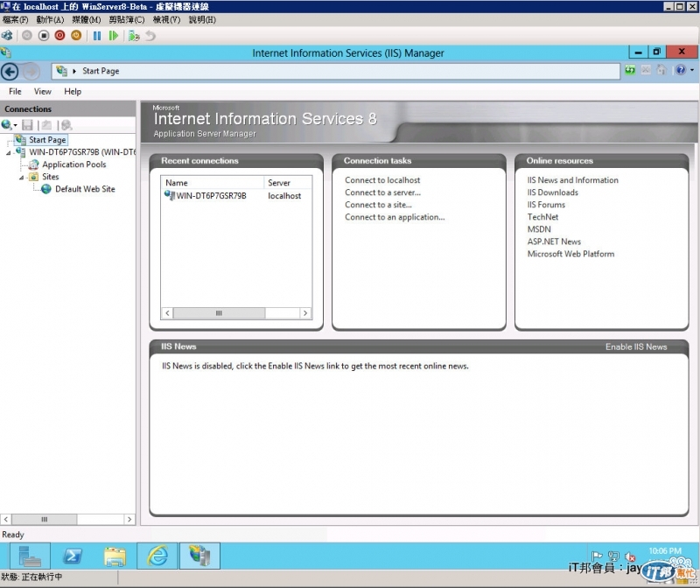700x588 pixels.
Task: Open the MSDN link
Action: point(539,229)
